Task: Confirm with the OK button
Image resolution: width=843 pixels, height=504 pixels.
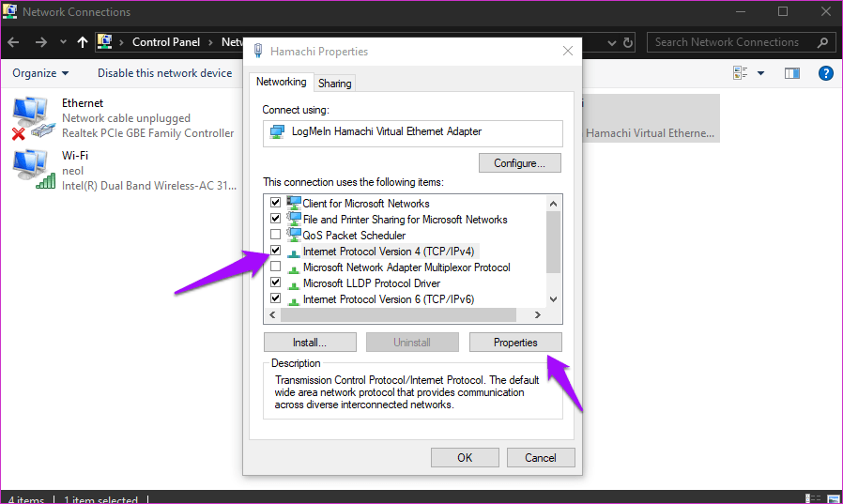Action: 465,458
